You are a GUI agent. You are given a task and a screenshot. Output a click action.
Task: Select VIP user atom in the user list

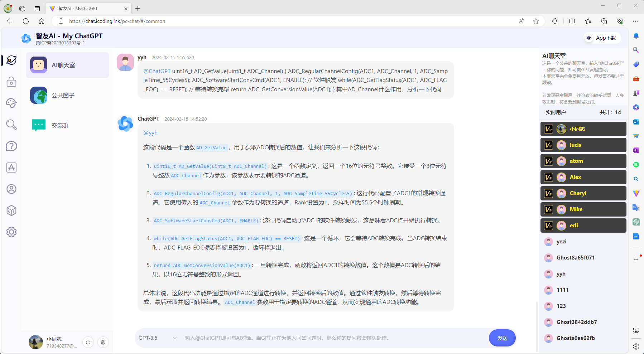[x=583, y=161]
